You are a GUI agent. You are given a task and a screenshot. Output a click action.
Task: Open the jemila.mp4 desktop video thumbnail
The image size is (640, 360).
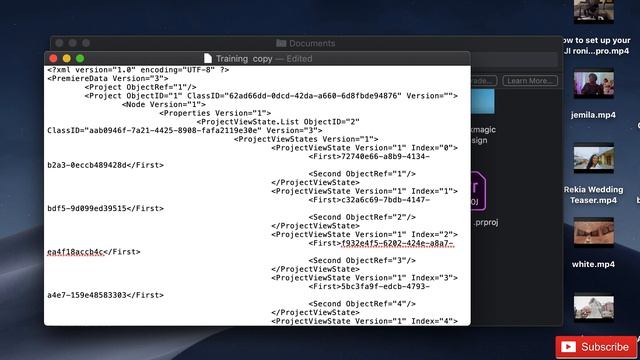coord(593,84)
